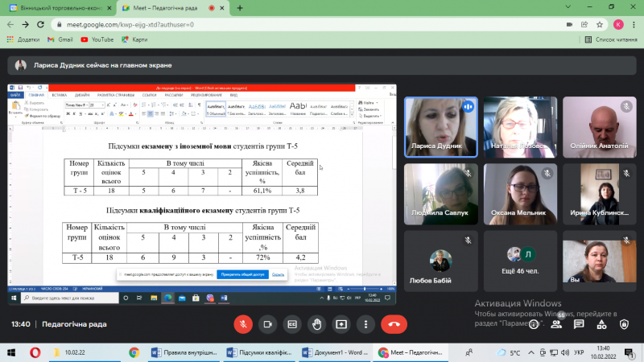Click pinned Chrome icon in taskbar
Image resolution: width=644 pixels, height=362 pixels.
134,352
